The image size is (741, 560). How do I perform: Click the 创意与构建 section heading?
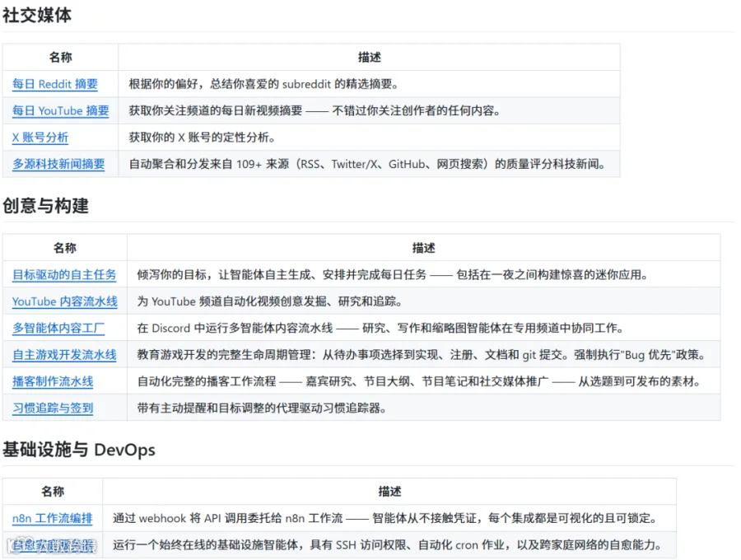point(45,206)
